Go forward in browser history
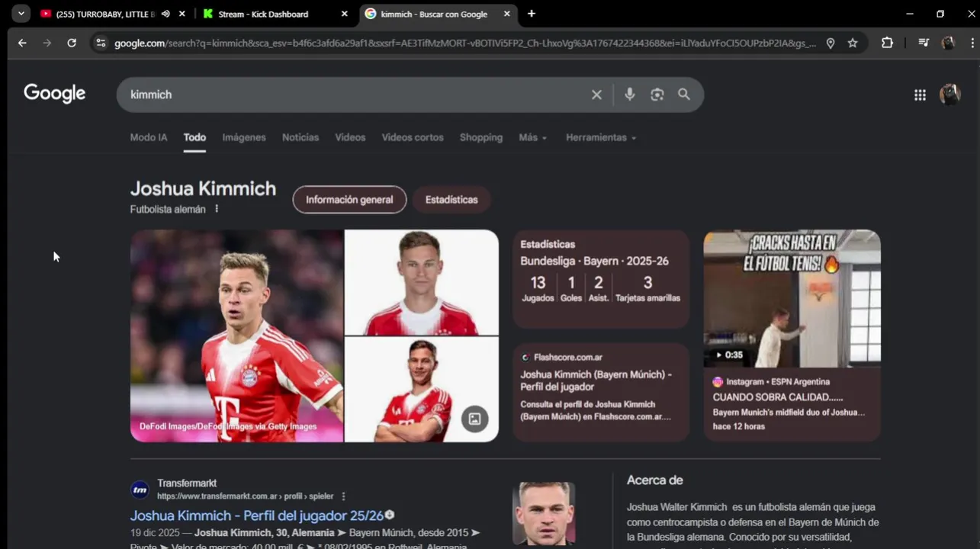Viewport: 980px width, 549px height. tap(47, 43)
